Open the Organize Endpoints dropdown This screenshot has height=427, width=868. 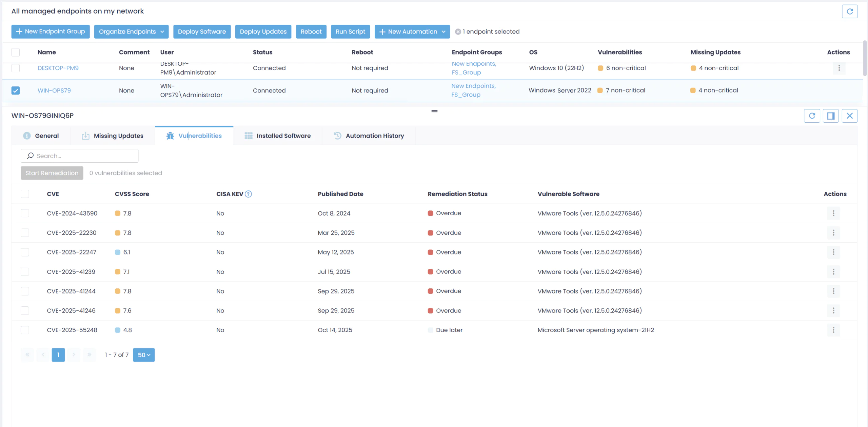[131, 32]
